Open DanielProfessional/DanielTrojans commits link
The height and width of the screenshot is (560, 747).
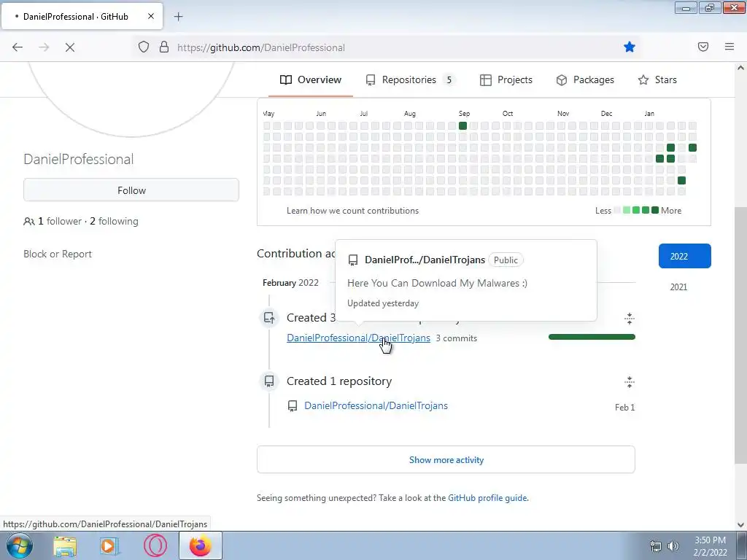pyautogui.click(x=358, y=338)
